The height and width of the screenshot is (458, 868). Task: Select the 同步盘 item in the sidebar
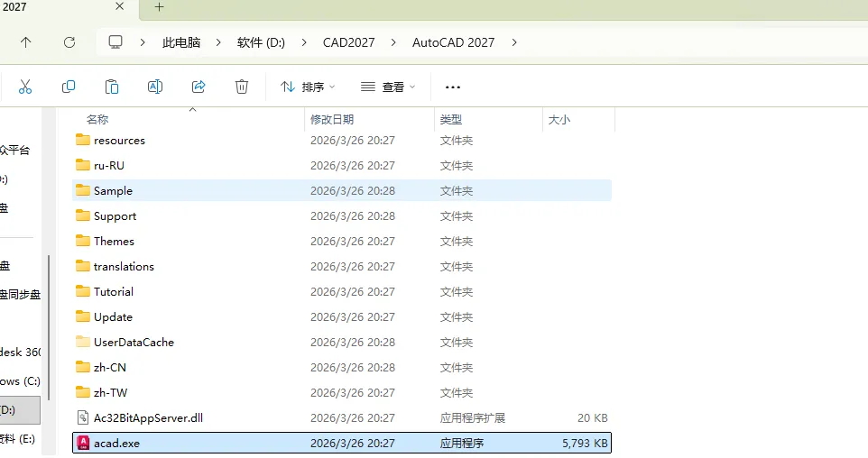(20, 294)
